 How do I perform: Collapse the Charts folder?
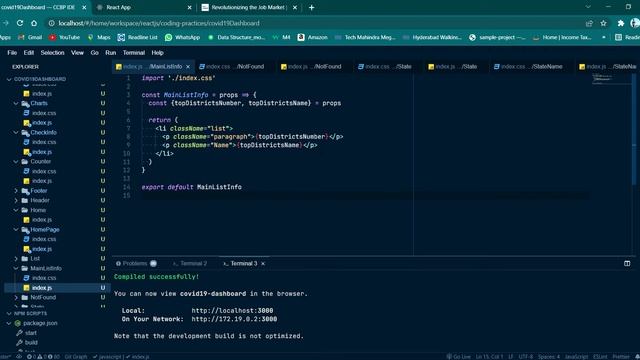(16, 103)
